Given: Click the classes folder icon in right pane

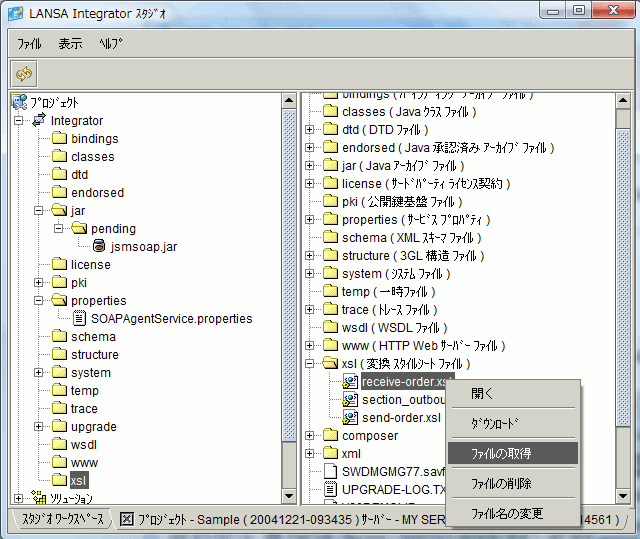Looking at the screenshot, I should click(x=330, y=111).
